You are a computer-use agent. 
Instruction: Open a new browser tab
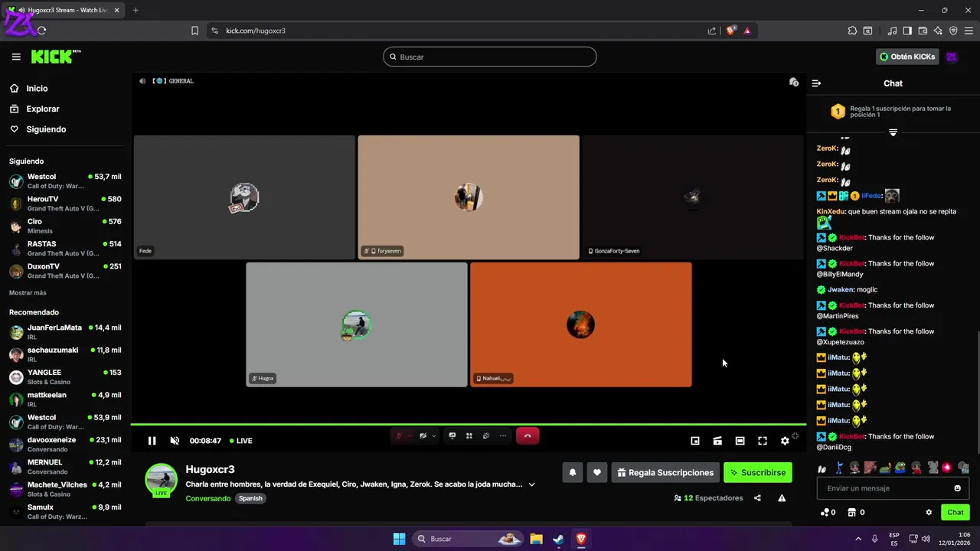136,10
